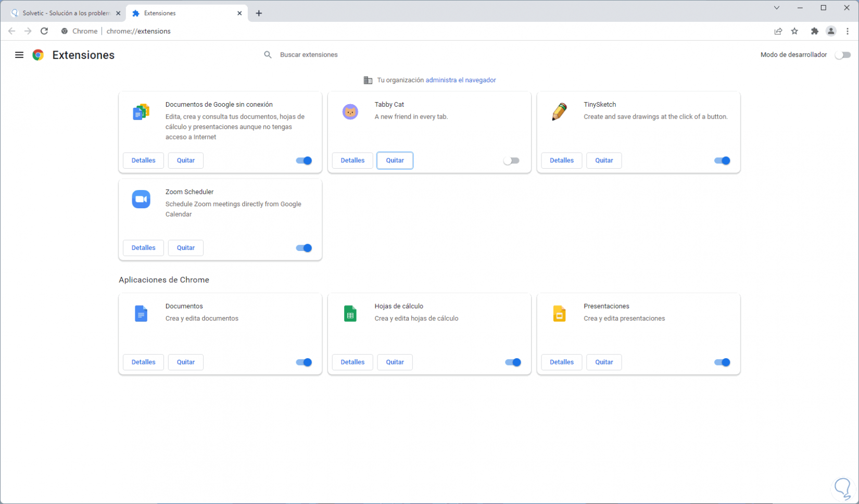Viewport: 859px width, 504px height.
Task: Click Quitar for Documentos de Google sin conexión
Action: pyautogui.click(x=186, y=160)
